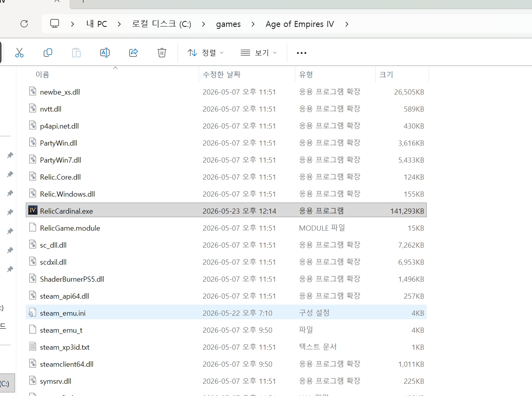The width and height of the screenshot is (532, 396).
Task: Click the Refresh button near address bar
Action: click(x=24, y=24)
